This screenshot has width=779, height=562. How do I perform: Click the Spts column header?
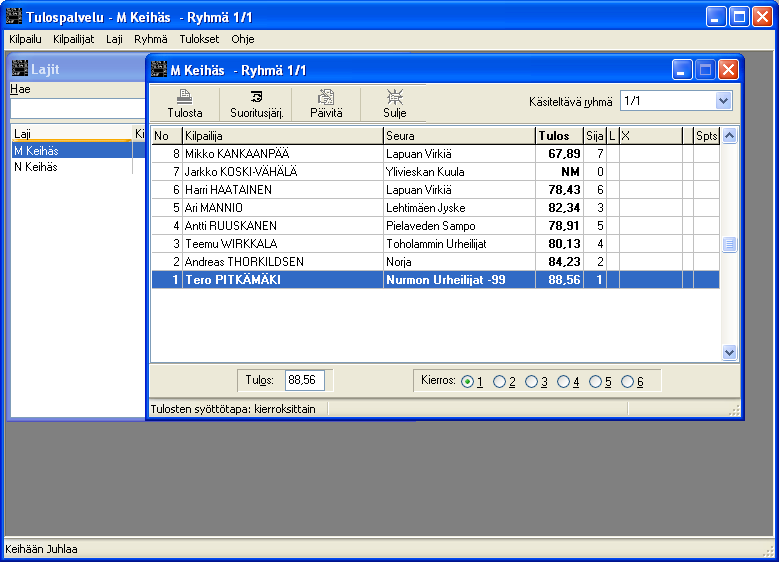coord(706,136)
